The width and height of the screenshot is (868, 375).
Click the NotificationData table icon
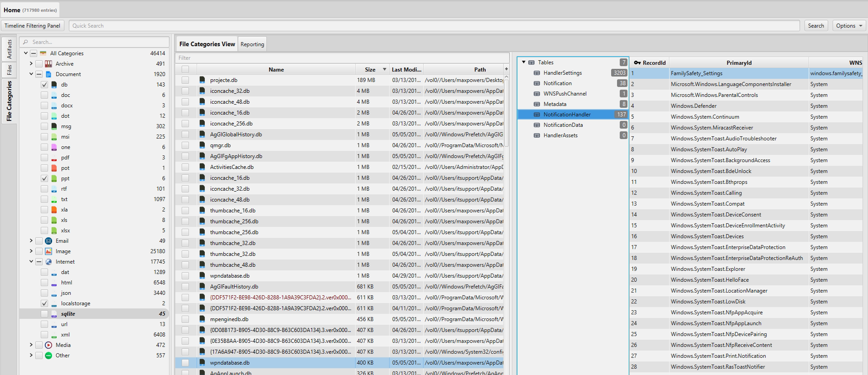(537, 125)
